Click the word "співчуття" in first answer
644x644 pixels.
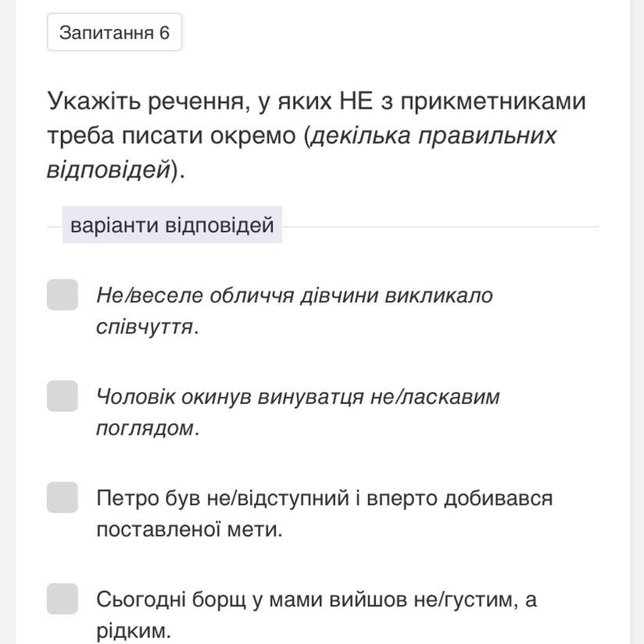click(x=145, y=327)
